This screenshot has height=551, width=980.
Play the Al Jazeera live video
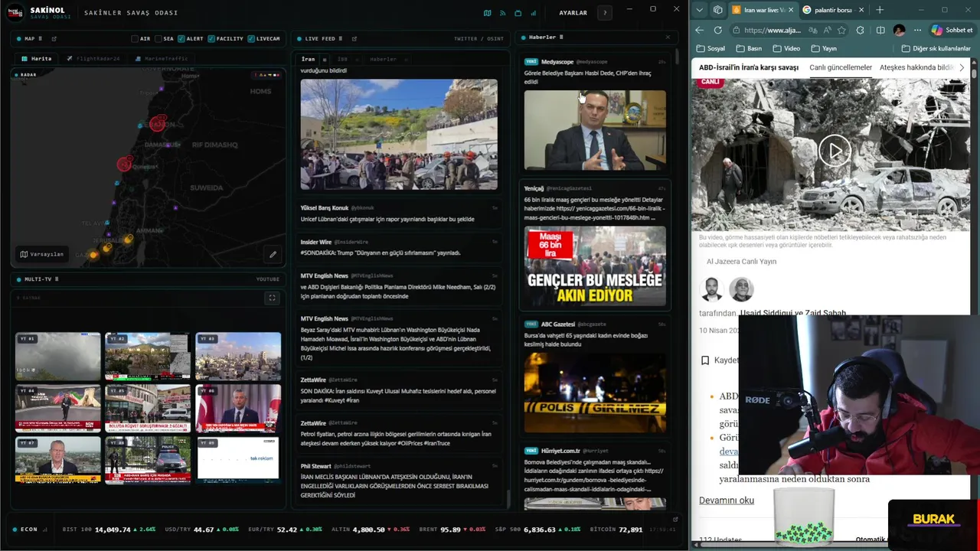[x=835, y=151]
